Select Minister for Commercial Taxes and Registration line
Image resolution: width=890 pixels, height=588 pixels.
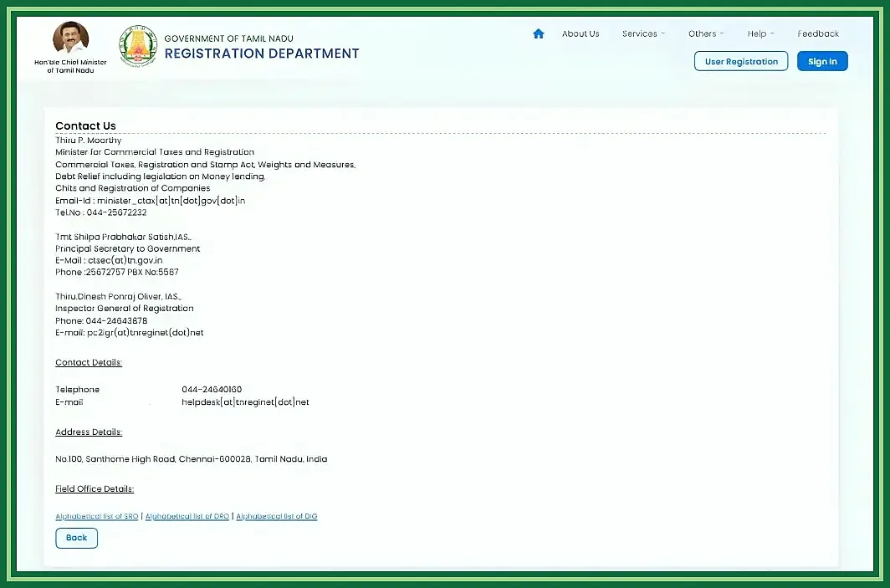click(155, 152)
